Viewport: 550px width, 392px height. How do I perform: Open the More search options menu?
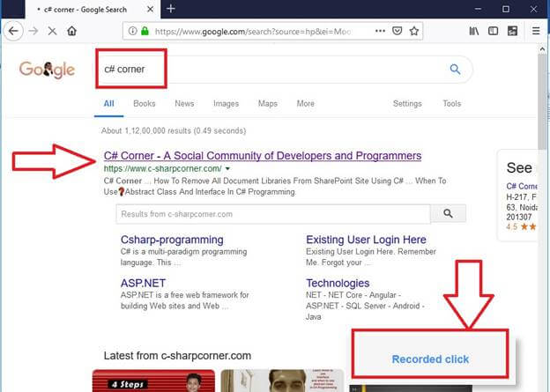pyautogui.click(x=306, y=103)
